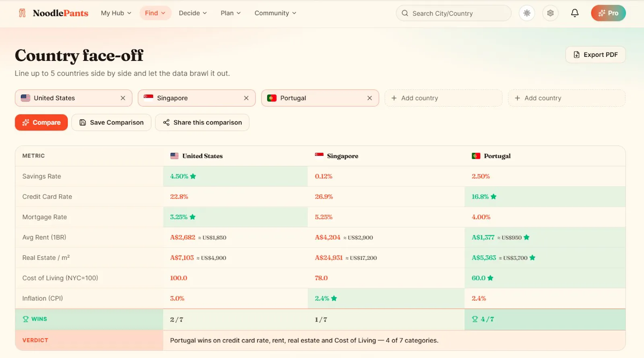Click star next to 3.25% mortgage rate
This screenshot has height=358, width=644.
[x=192, y=217]
